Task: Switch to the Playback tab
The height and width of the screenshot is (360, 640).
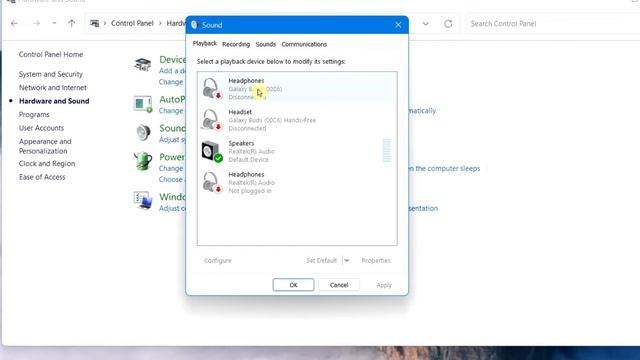Action: point(204,43)
